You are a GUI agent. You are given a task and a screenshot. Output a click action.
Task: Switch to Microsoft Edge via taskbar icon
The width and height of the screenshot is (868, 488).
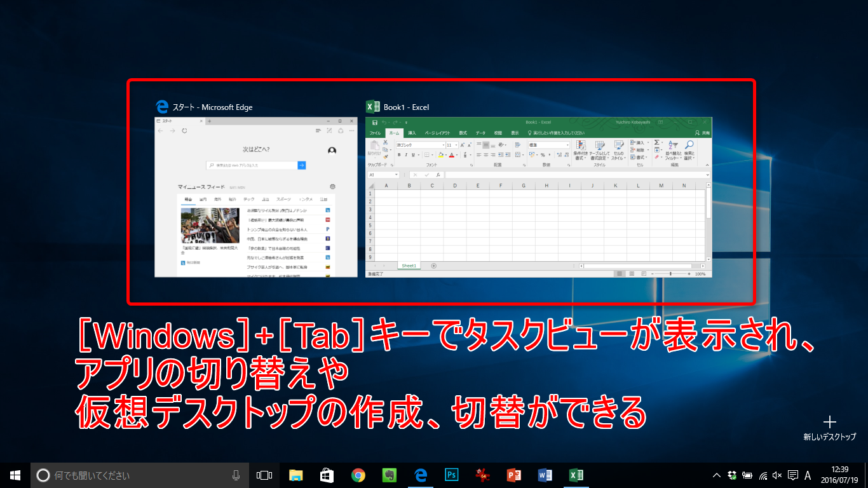click(x=420, y=475)
